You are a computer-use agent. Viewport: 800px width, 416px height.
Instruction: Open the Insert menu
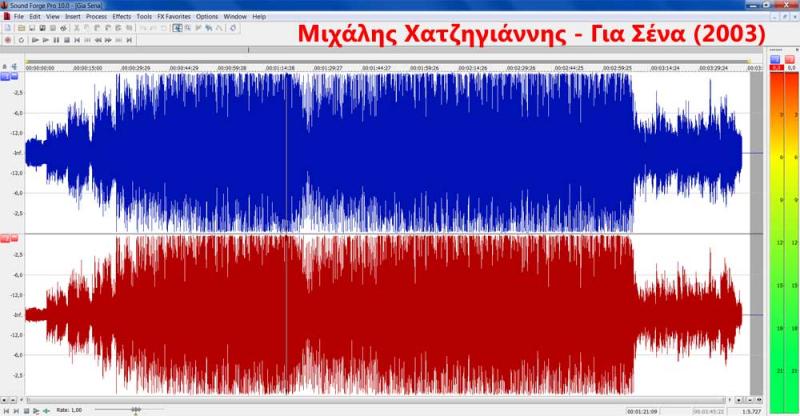[x=72, y=16]
